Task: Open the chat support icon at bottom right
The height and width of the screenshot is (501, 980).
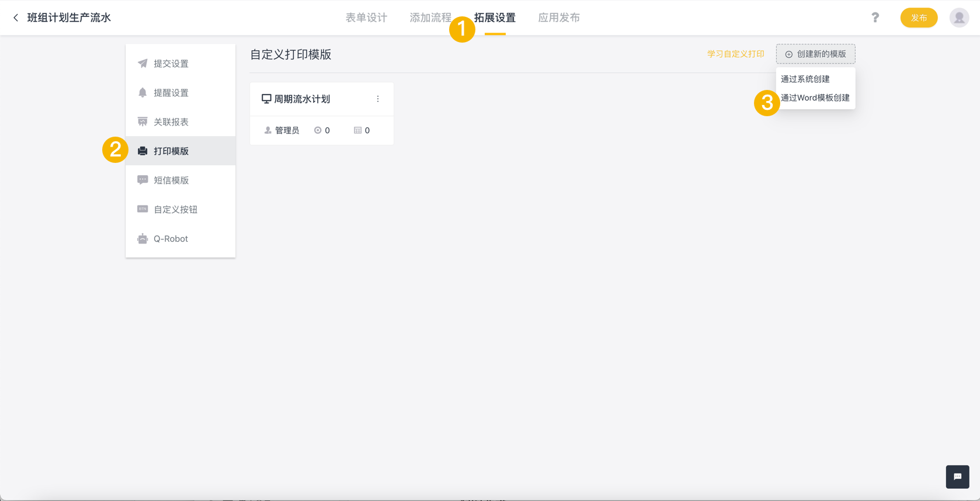Action: coord(957,476)
